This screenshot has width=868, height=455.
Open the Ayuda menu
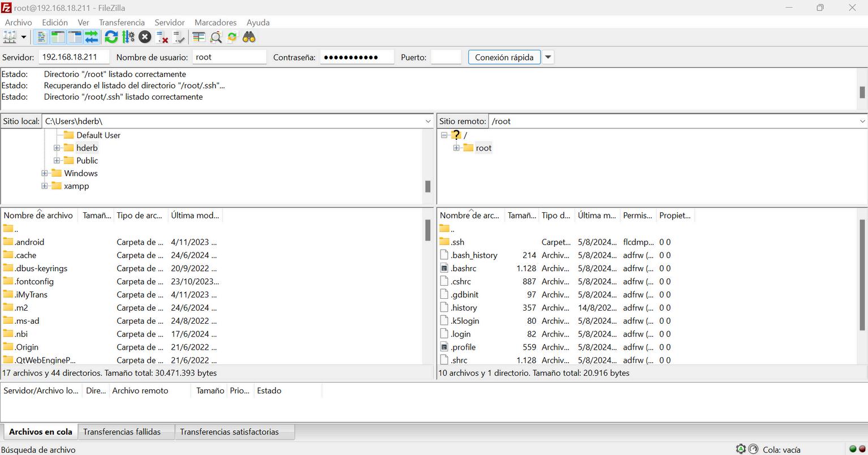[x=258, y=23]
